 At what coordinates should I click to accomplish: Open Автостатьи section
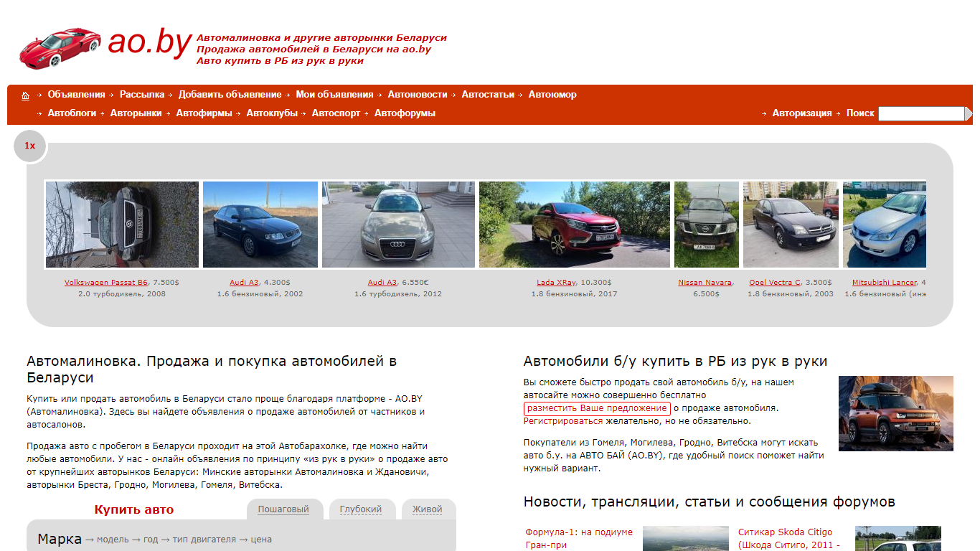pos(488,95)
